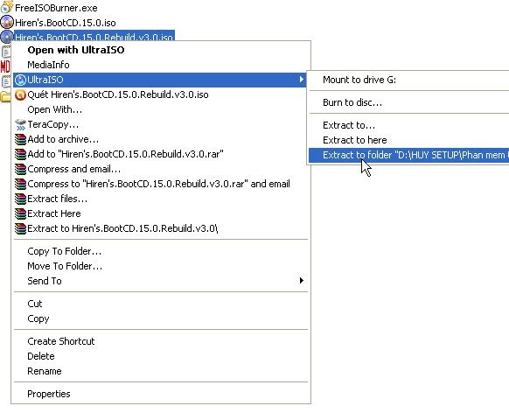Choose Delete from the context menu
Screen dimensions: 509x420
(x=160, y=356)
